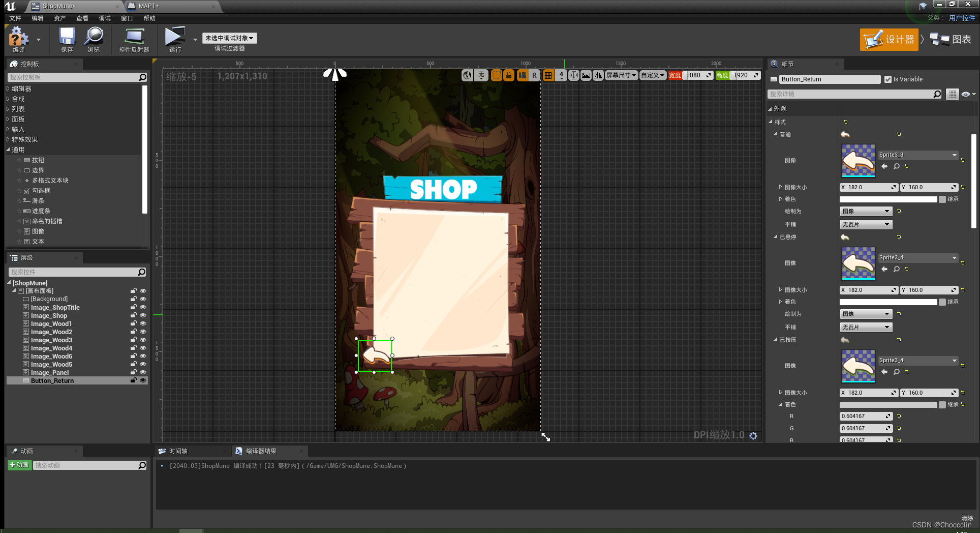The width and height of the screenshot is (980, 533).
Task: Hide Image_ShopTitle via its eye icon
Action: (x=143, y=307)
